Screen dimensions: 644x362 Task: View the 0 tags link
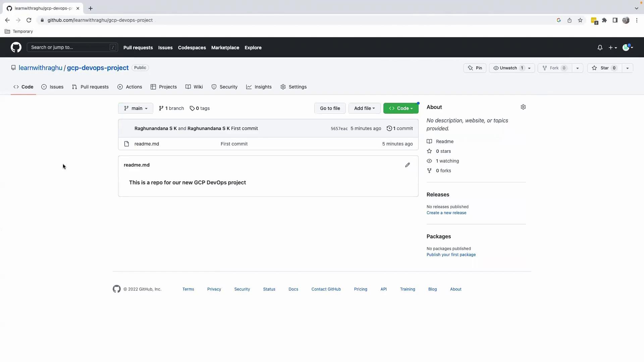point(200,108)
